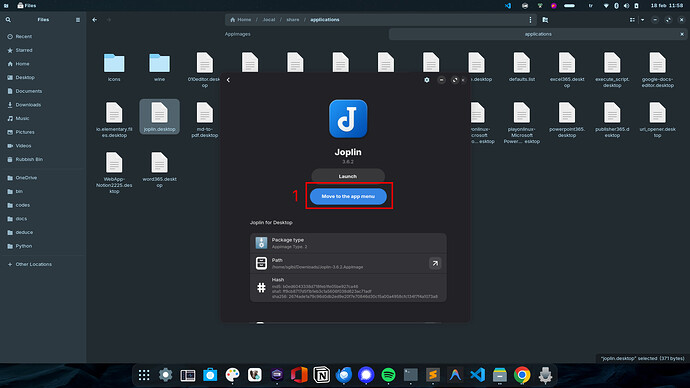Open the system status menu by volume icon

click(x=626, y=6)
